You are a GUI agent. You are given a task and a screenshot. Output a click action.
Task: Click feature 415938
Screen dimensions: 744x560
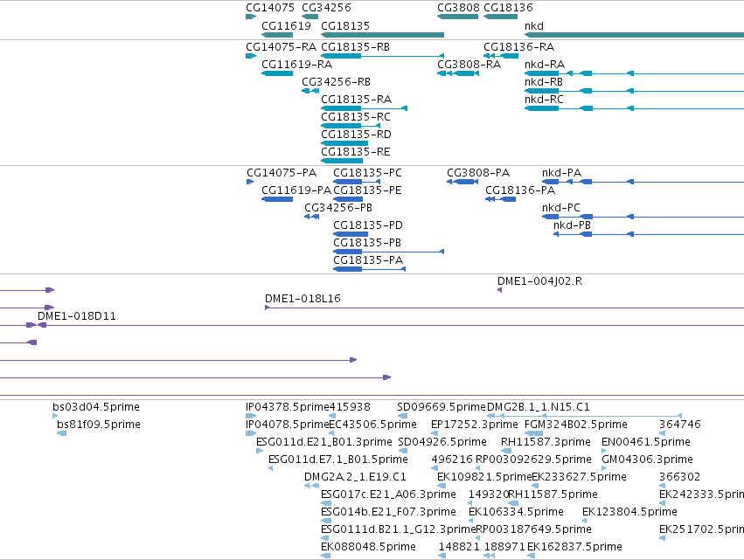pos(332,416)
